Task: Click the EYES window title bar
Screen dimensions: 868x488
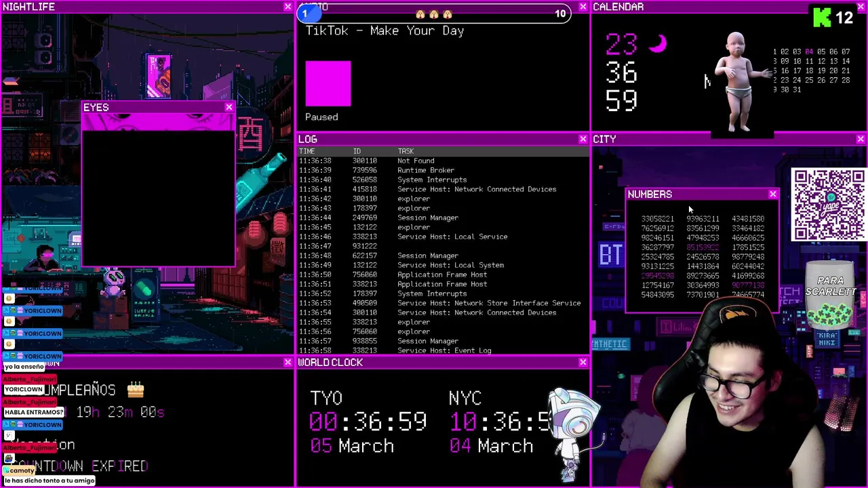Action: (157, 107)
